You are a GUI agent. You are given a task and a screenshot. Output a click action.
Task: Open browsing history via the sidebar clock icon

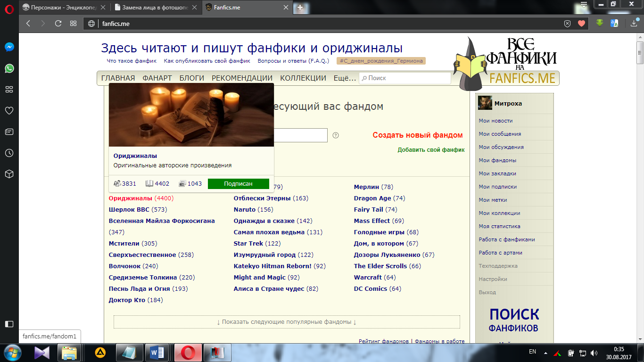pyautogui.click(x=9, y=153)
